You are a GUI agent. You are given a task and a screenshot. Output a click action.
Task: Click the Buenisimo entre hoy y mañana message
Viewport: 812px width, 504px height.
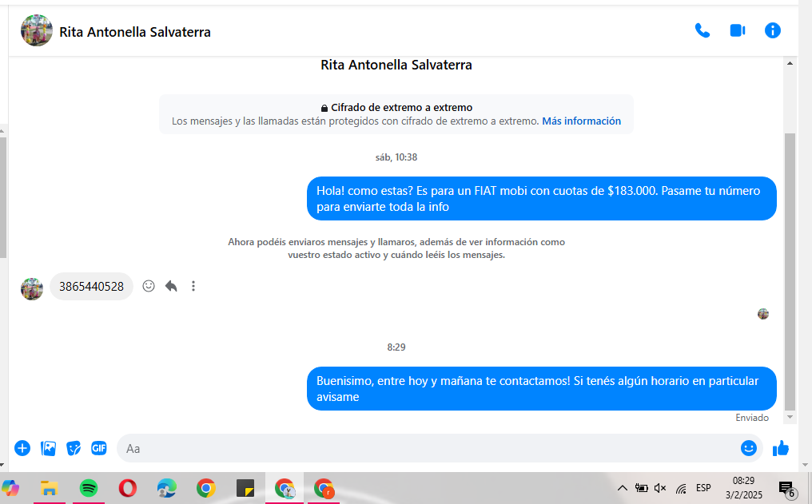542,389
